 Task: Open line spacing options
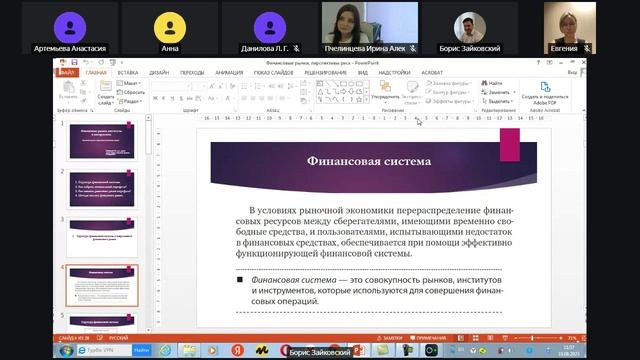[x=291, y=86]
